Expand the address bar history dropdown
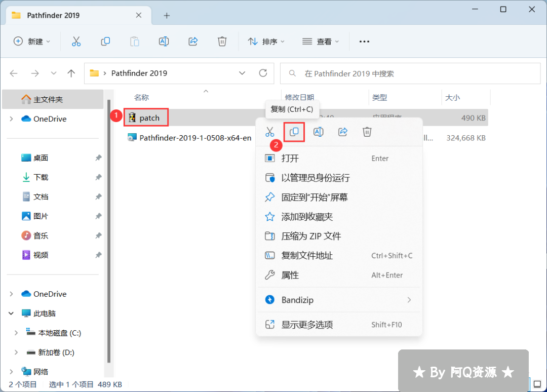 [242, 73]
